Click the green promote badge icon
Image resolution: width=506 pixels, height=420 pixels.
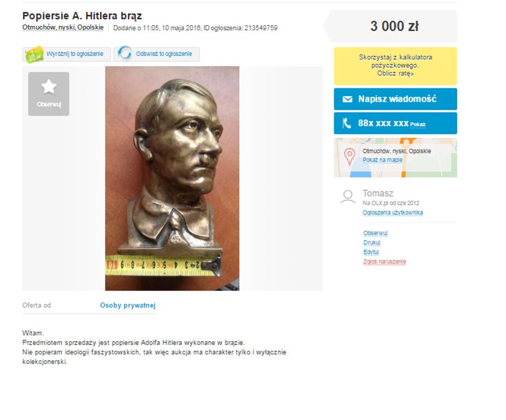tap(34, 55)
